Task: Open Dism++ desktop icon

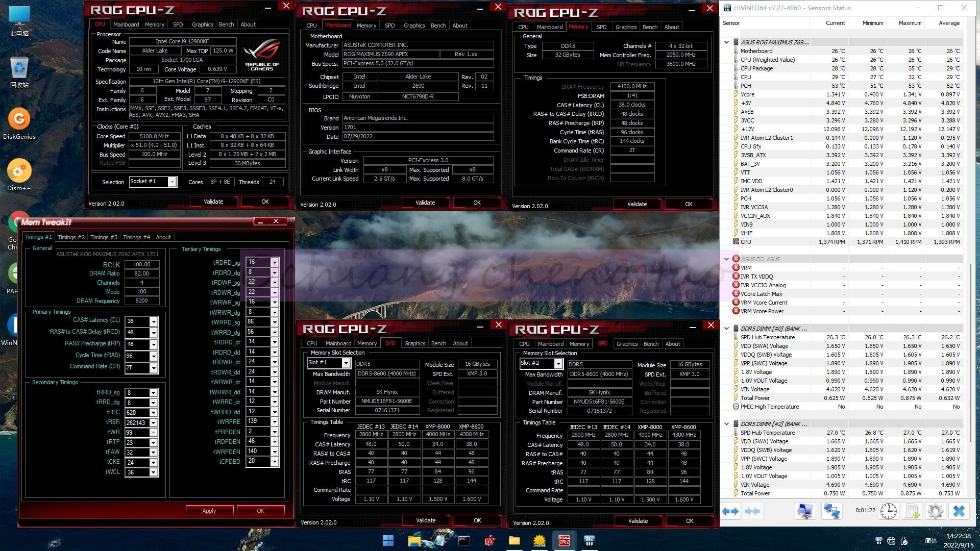Action: click(19, 175)
